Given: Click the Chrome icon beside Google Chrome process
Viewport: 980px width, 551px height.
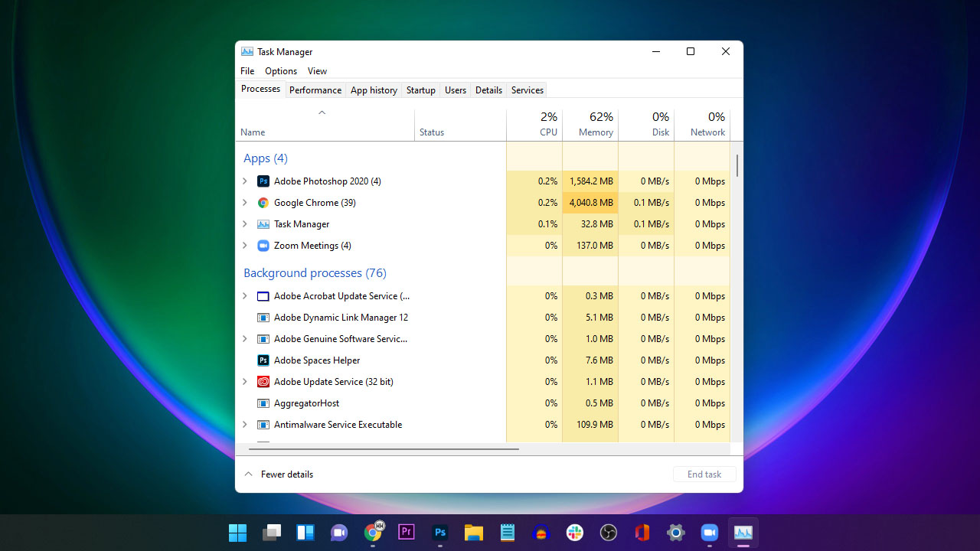Looking at the screenshot, I should [263, 202].
